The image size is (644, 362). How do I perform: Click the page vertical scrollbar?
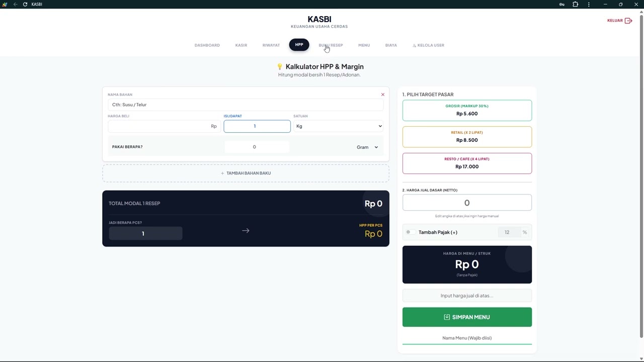click(641, 176)
